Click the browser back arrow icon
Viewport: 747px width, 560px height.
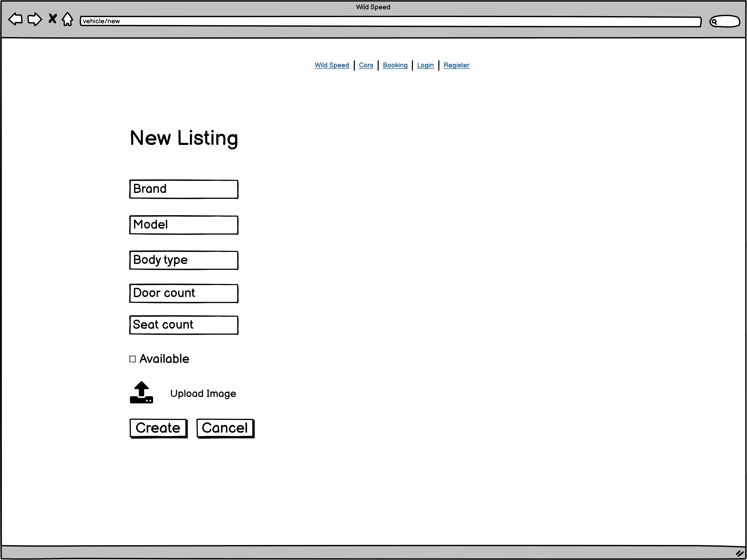point(15,19)
